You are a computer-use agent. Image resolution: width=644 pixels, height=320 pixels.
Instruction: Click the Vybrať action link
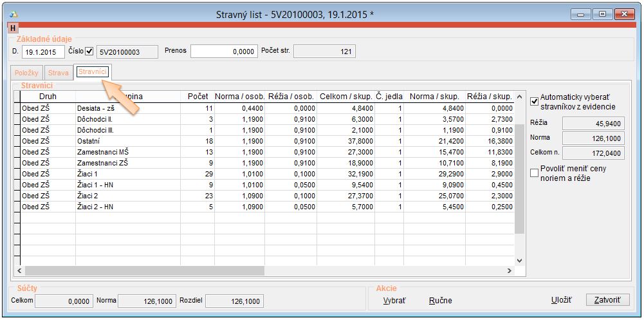[x=394, y=301]
